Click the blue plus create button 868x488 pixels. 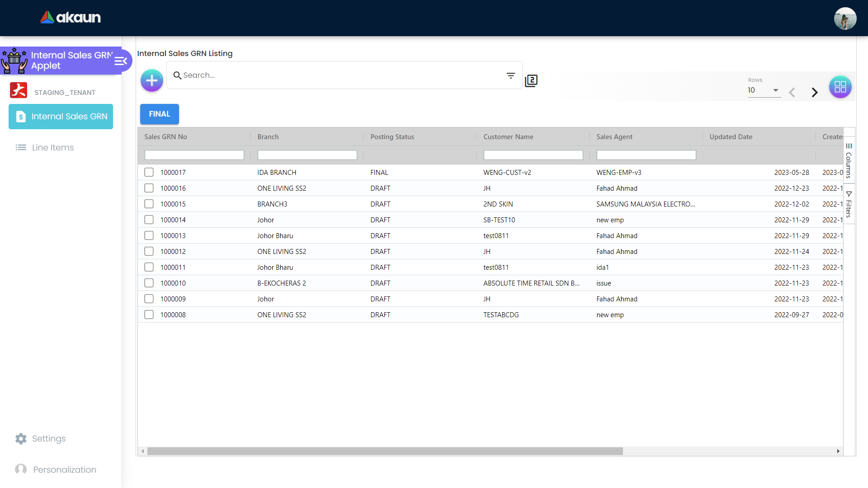click(152, 81)
